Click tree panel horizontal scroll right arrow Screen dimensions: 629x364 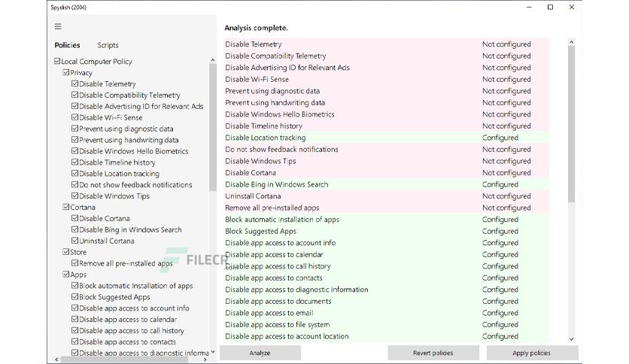click(205, 359)
